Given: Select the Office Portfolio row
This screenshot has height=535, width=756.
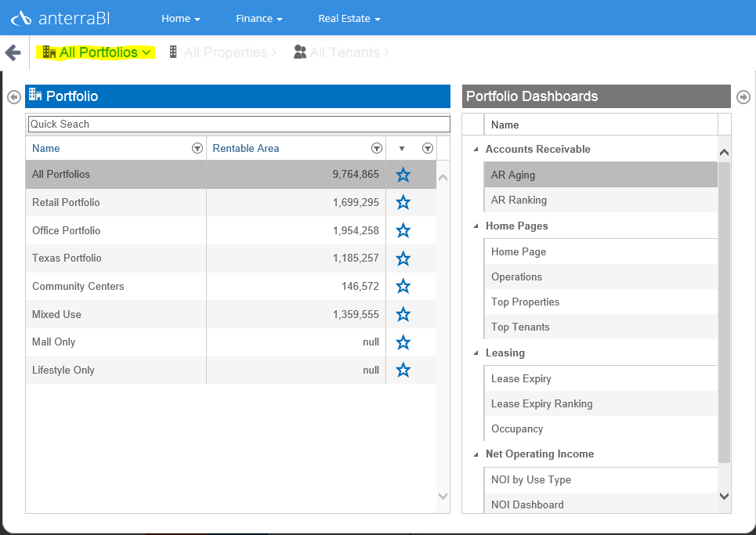Looking at the screenshot, I should (x=231, y=230).
